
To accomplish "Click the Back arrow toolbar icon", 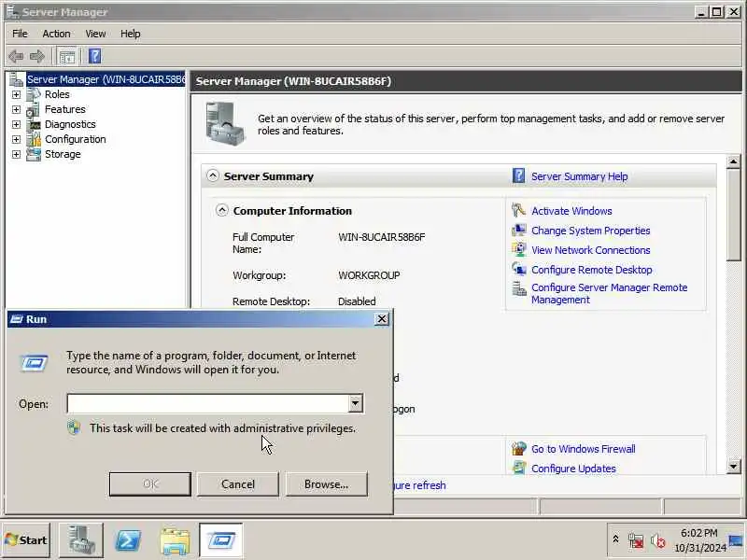I will point(16,56).
